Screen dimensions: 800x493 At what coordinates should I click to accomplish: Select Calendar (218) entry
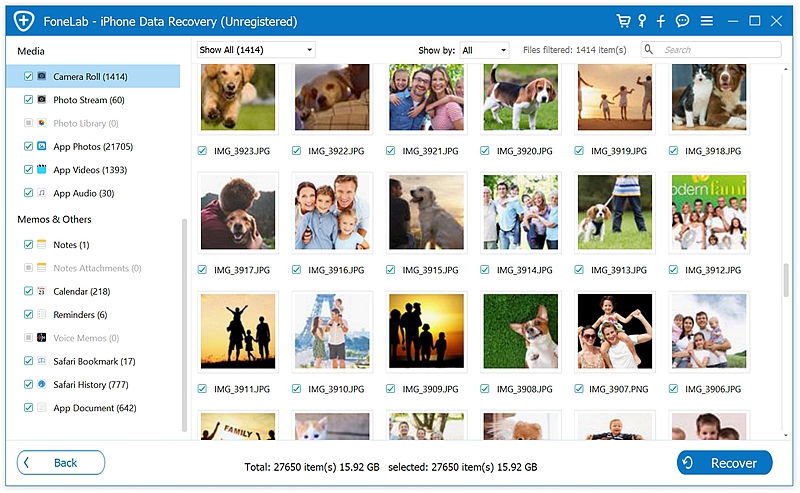point(82,291)
